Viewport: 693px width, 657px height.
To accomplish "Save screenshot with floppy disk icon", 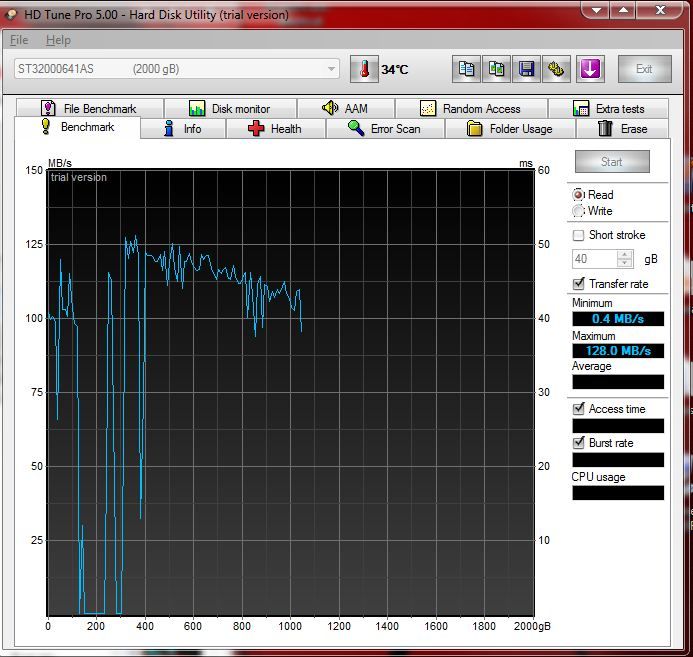I will pyautogui.click(x=526, y=69).
